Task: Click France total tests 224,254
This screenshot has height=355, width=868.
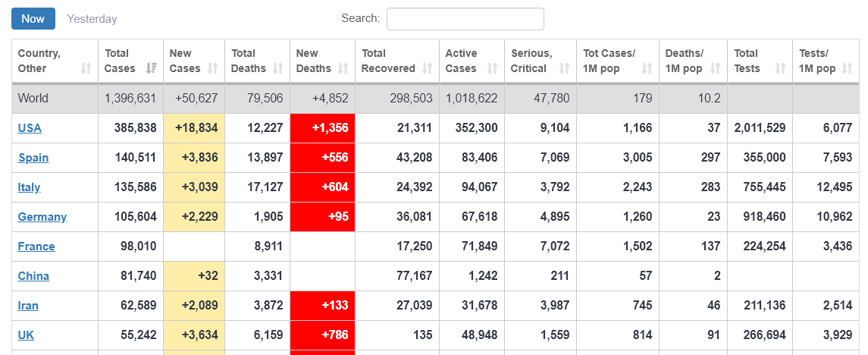Action: coord(764,247)
